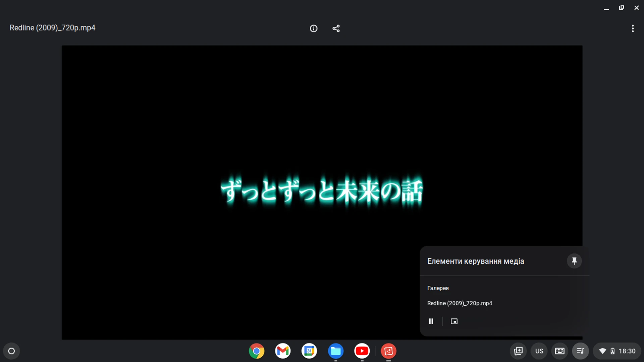Select Redline (2009)_720p.mp4 in media controls
Viewport: 644px width, 362px height.
tap(460, 303)
